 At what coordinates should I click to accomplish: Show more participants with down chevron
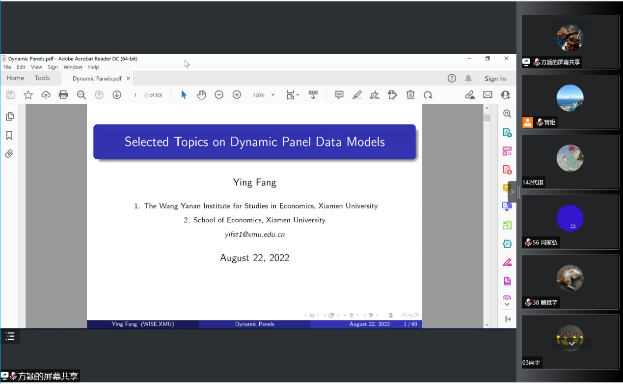(x=571, y=343)
